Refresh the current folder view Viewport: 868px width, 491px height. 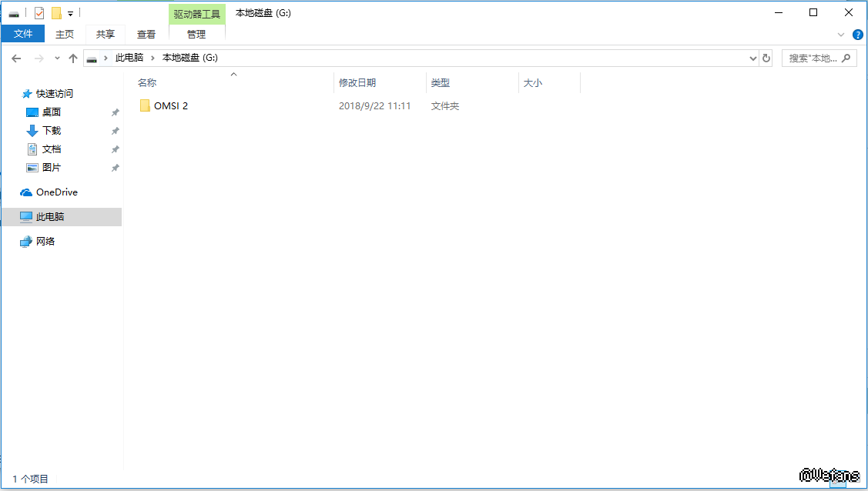pos(766,58)
